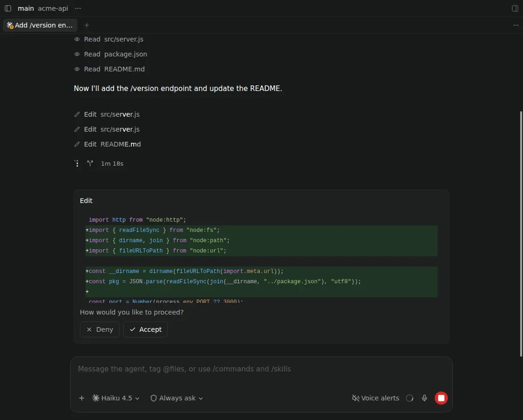The width and height of the screenshot is (523, 420).
Task: Open the vertical dots message options menu
Action: (x=77, y=164)
